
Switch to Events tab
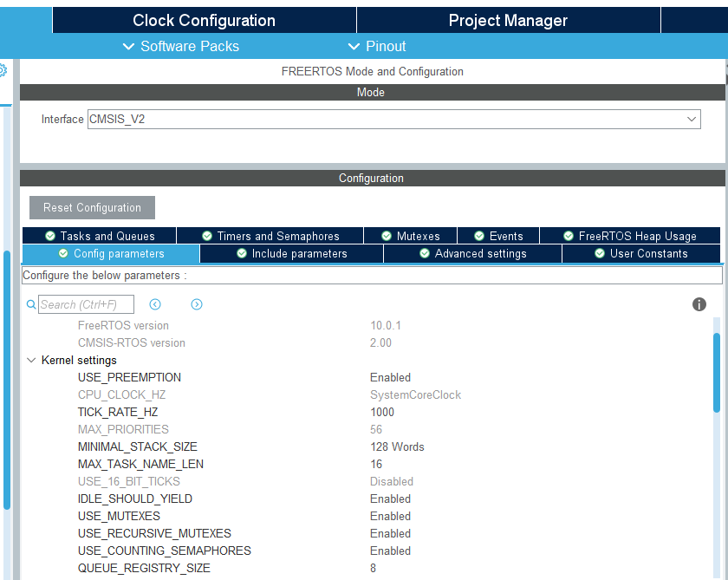498,236
